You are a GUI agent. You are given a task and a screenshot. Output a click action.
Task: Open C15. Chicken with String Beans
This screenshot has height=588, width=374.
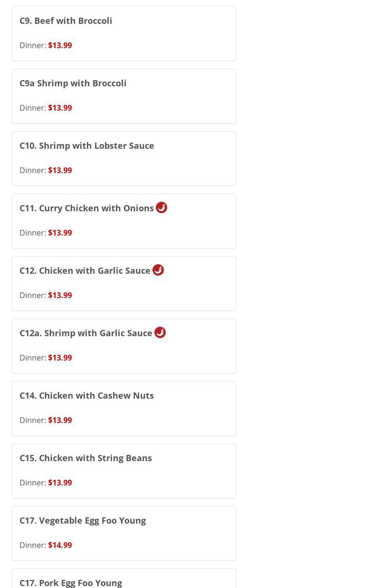(x=86, y=458)
